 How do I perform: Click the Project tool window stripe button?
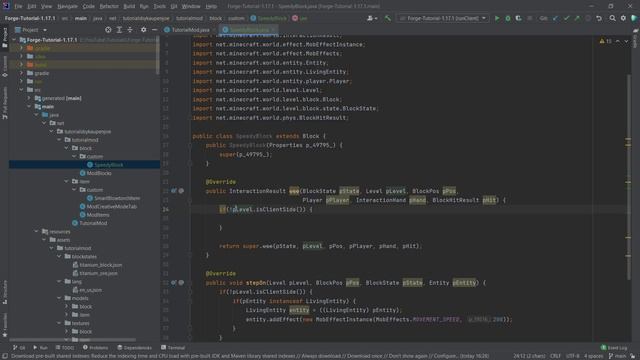click(x=5, y=37)
